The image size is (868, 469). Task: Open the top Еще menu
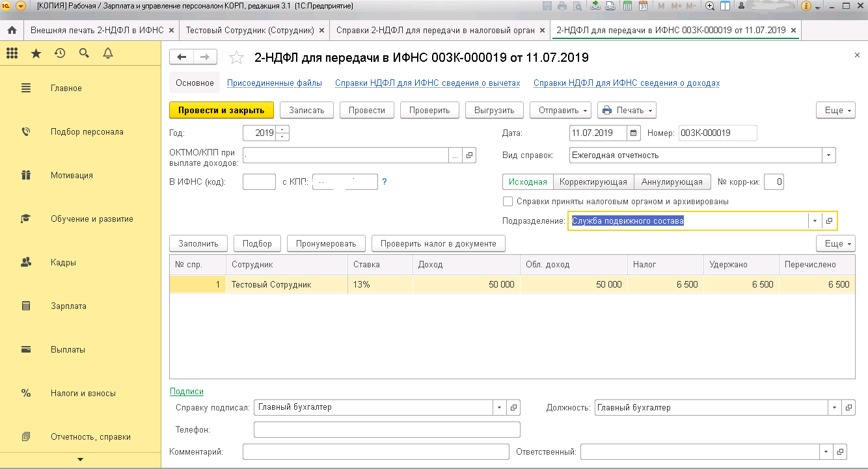click(x=836, y=111)
